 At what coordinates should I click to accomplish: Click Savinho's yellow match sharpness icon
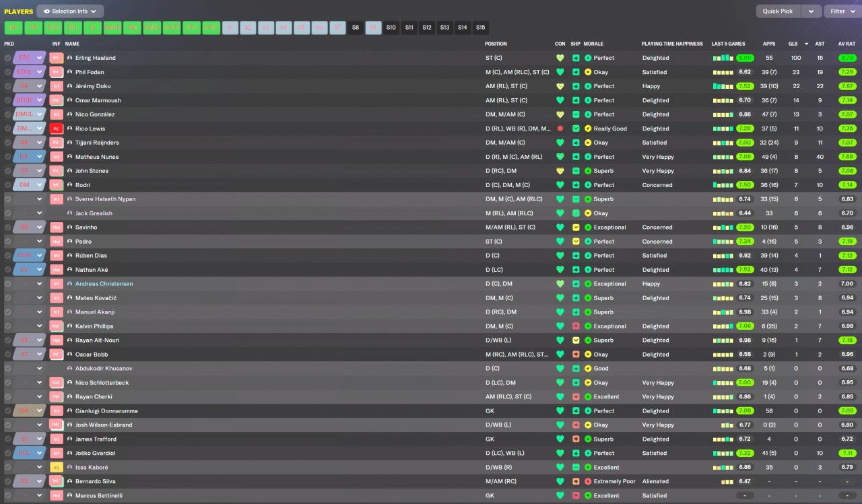[576, 227]
